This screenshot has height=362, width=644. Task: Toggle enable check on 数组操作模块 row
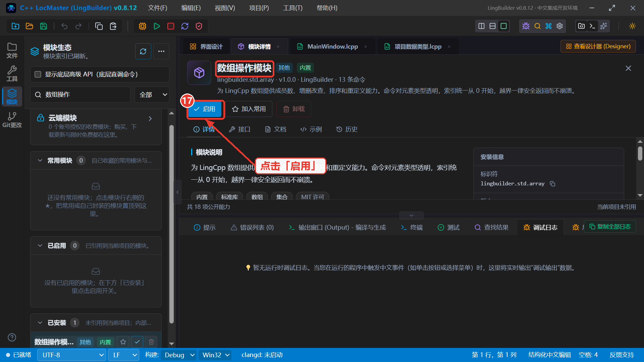pyautogui.click(x=137, y=342)
